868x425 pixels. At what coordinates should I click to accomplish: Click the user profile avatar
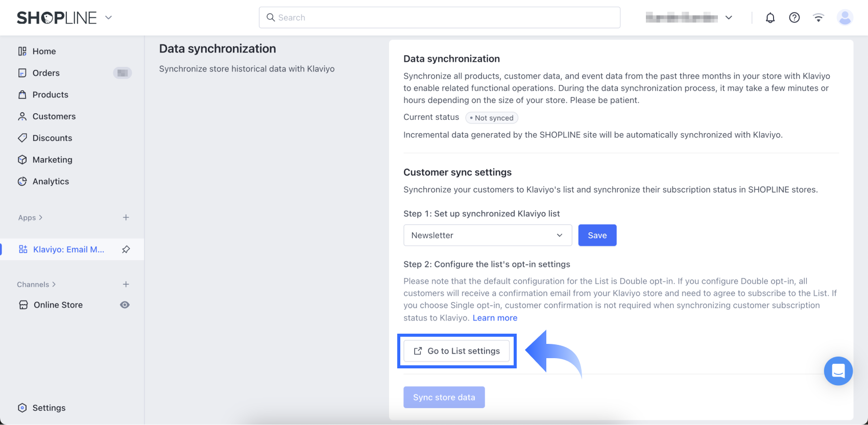pos(845,18)
